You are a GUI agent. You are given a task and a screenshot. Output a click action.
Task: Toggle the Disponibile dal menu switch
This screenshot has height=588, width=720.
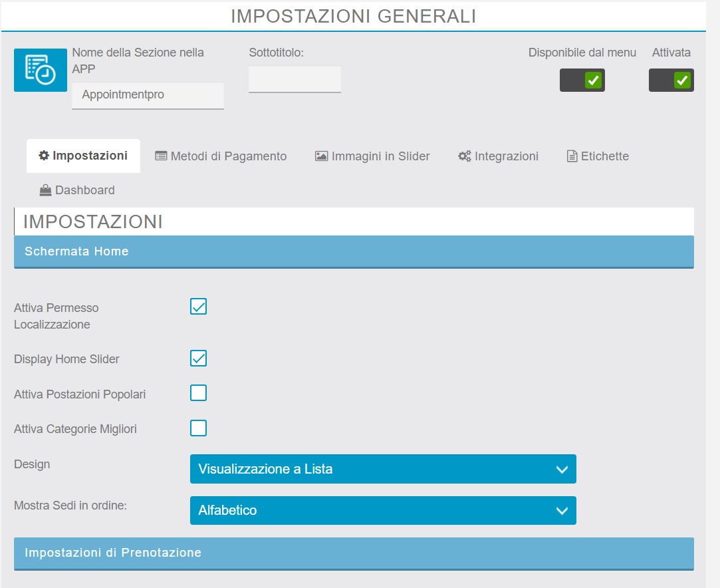582,80
